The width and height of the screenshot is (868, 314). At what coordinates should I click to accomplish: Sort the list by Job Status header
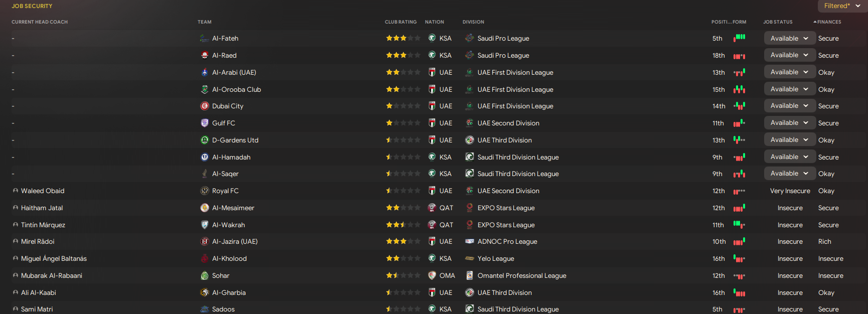tap(778, 22)
